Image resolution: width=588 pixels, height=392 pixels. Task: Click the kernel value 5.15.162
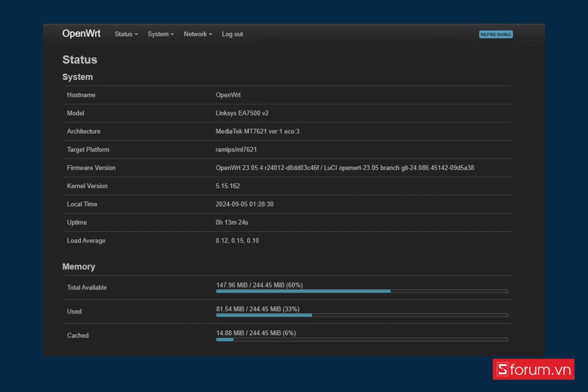228,186
